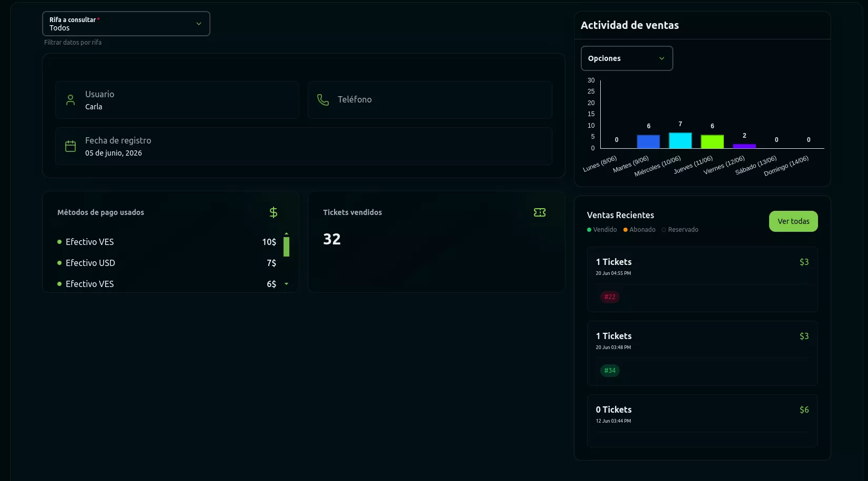This screenshot has height=481, width=868.
Task: Click the Miércoles (10/06) cyan bar
Action: (x=680, y=140)
